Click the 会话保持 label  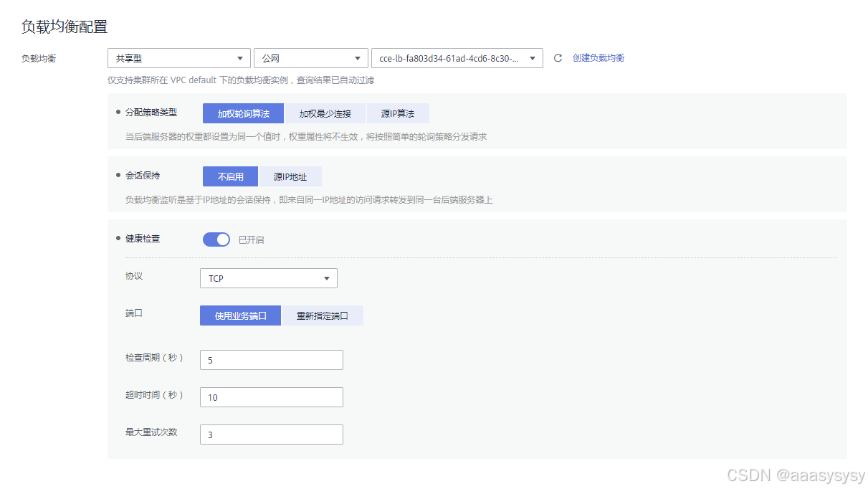coord(143,175)
